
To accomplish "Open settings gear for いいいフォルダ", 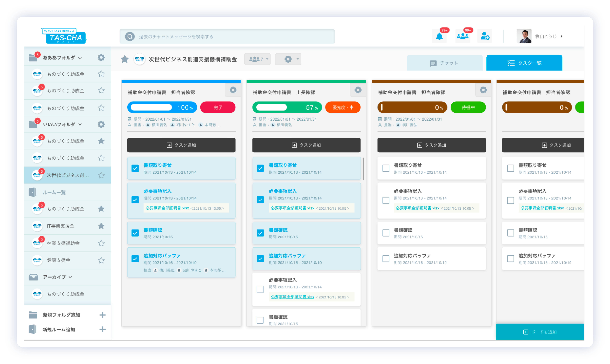I will (101, 124).
